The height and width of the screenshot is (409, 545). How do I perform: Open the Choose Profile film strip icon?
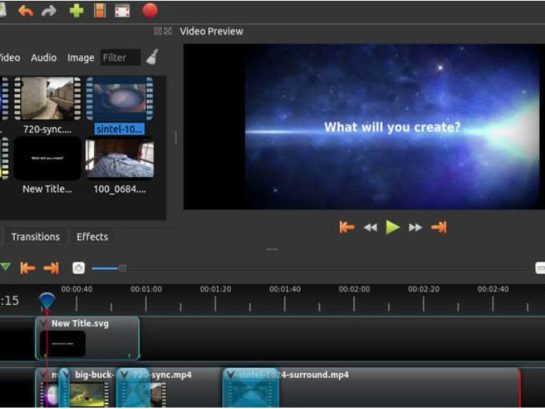pos(100,11)
